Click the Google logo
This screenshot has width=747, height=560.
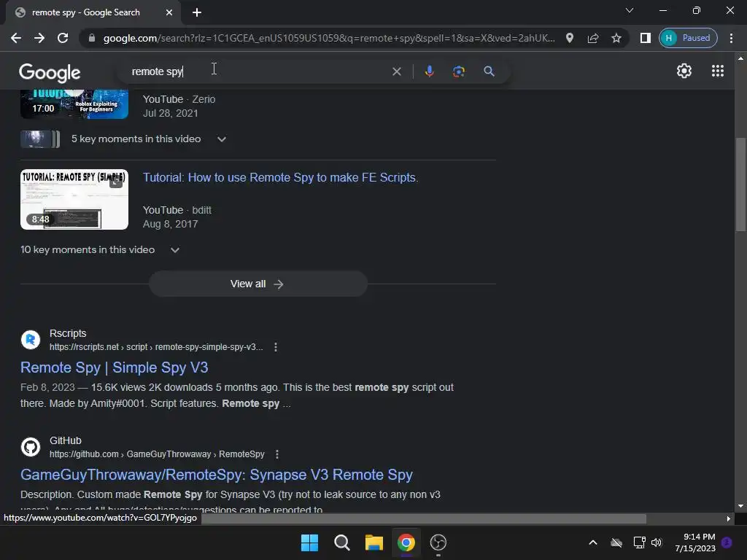tap(50, 72)
